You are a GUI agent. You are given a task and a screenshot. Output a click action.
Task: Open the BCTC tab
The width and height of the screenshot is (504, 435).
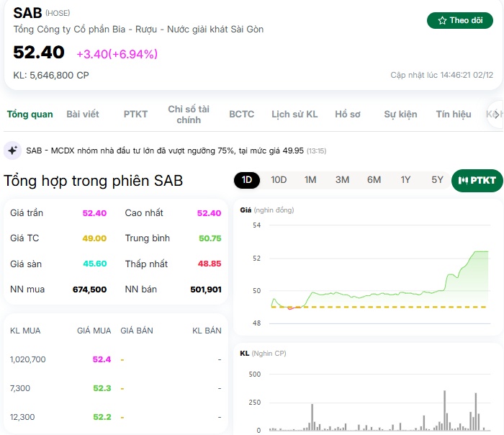pyautogui.click(x=241, y=115)
